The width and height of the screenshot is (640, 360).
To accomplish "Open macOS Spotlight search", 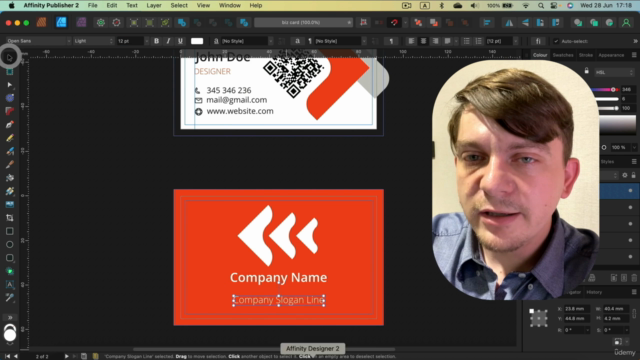I will coord(541,6).
